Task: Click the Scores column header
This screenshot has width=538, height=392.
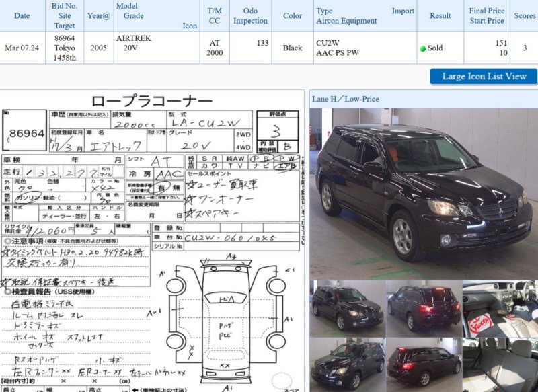Action: pos(525,15)
